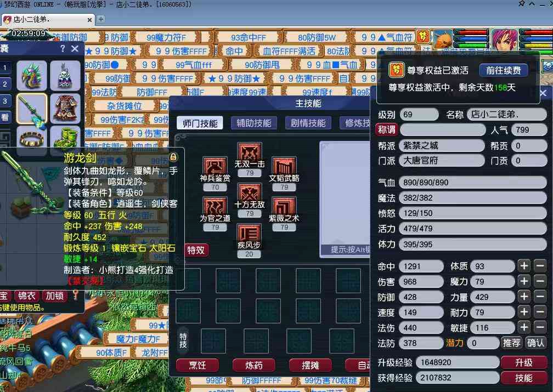This screenshot has height=392, width=553.
Task: Select inventory page 2 tab
Action: point(5,84)
